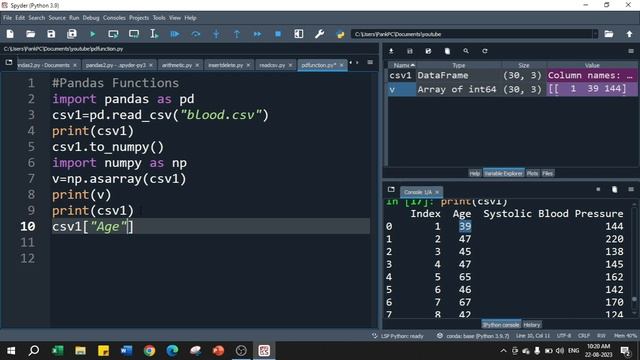Expand the working directory path dropdown

click(x=595, y=34)
